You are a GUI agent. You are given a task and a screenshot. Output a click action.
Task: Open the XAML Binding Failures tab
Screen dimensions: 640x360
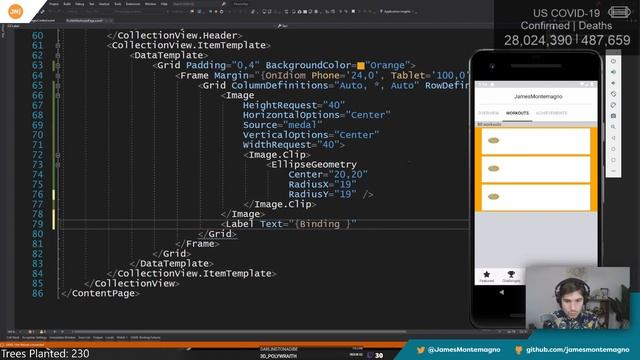[x=145, y=338]
